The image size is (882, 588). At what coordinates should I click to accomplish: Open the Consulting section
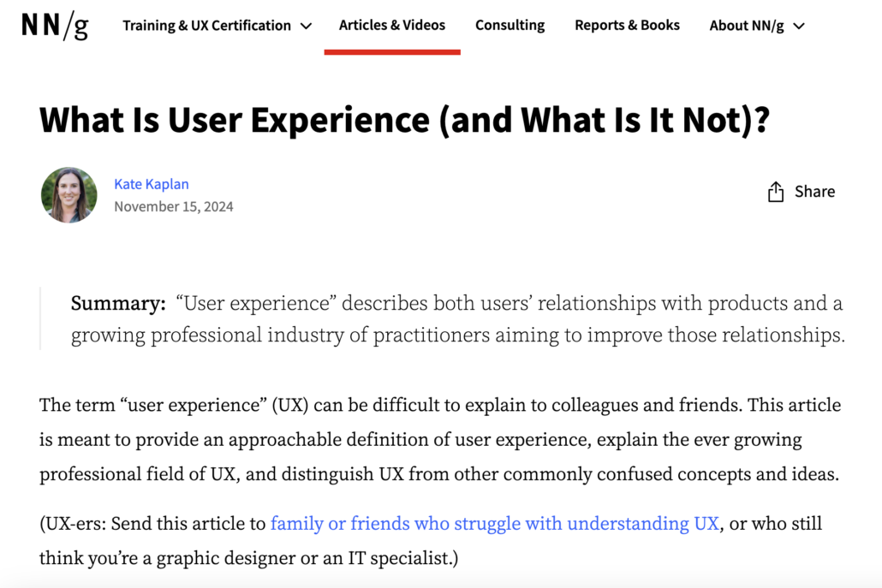(x=510, y=25)
